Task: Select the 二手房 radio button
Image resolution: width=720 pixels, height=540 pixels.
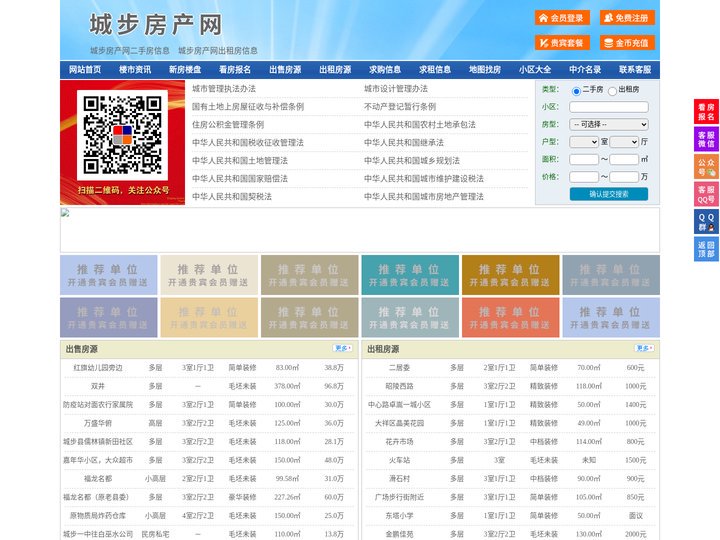Action: pyautogui.click(x=576, y=91)
